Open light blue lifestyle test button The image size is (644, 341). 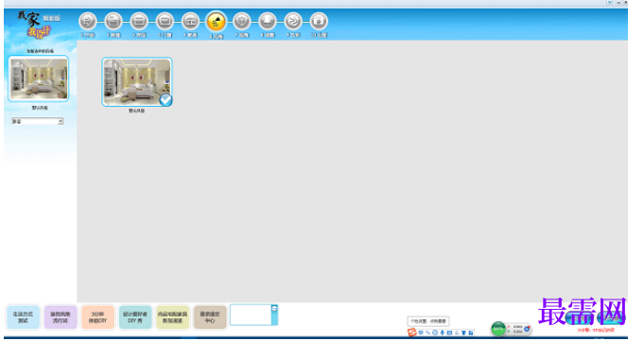pyautogui.click(x=23, y=317)
